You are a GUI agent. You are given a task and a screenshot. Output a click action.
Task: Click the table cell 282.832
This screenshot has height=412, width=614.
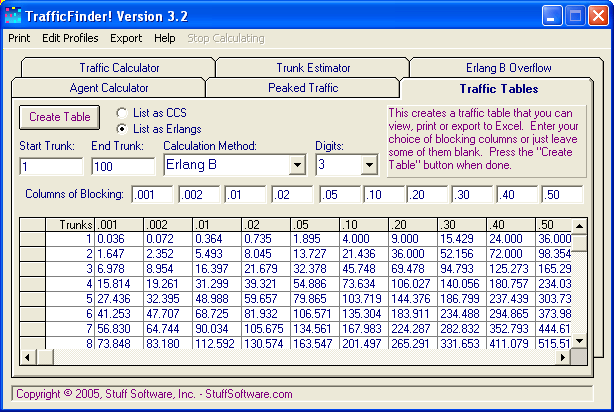pos(462,329)
